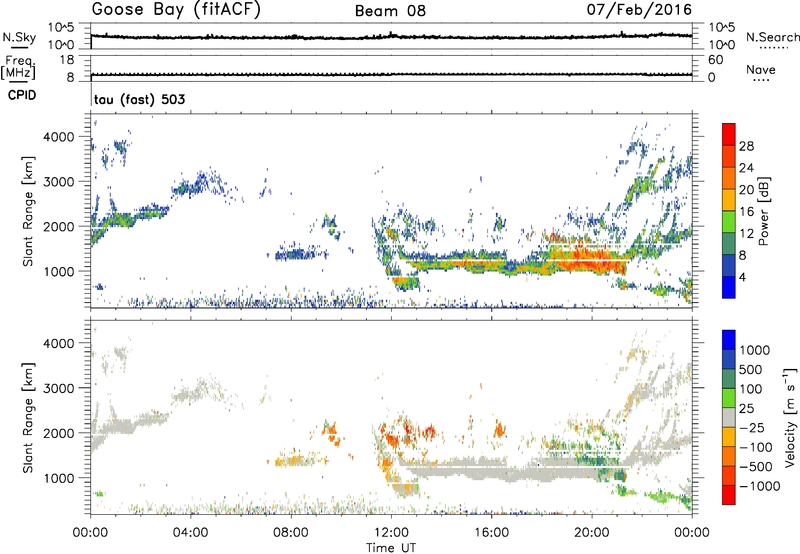Image resolution: width=800 pixels, height=554 pixels.
Task: Click the '20:00' time axis tick label
Action: tap(592, 533)
